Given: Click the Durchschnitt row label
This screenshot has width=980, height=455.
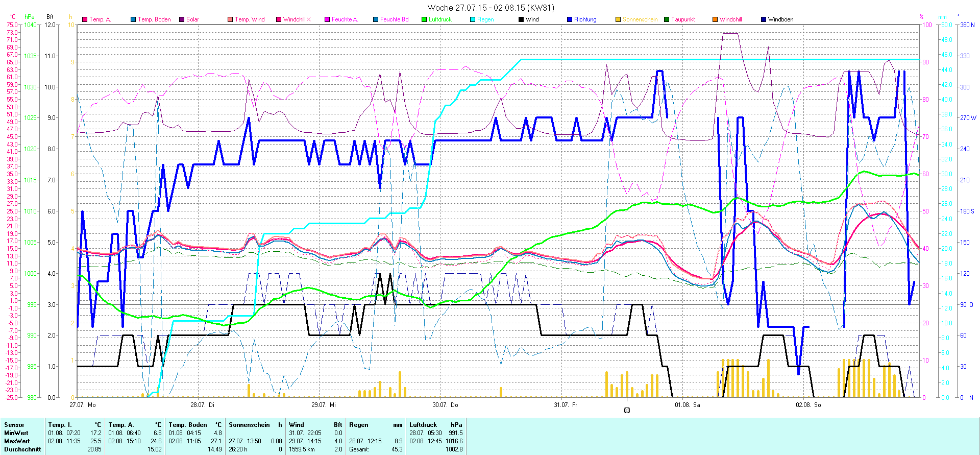Looking at the screenshot, I should pos(22,449).
